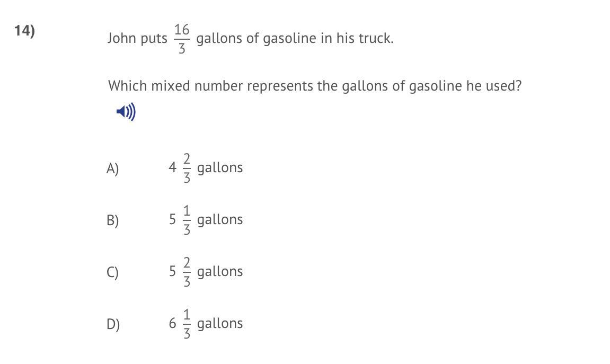This screenshot has height=364, width=610.
Task: Click 'gallons of gasoline in his truck' text
Action: tap(295, 38)
